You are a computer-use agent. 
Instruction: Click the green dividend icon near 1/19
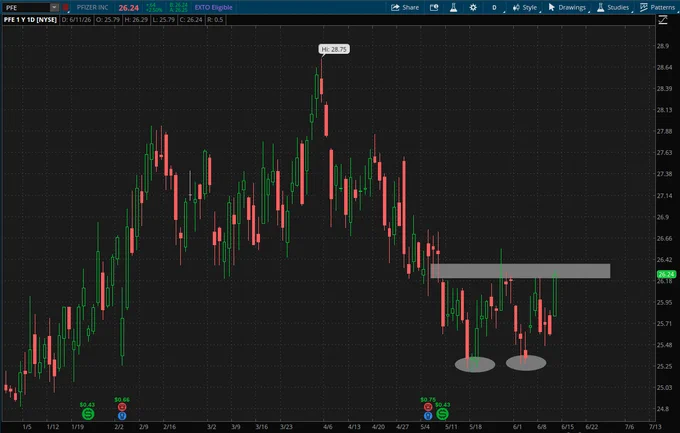[x=88, y=414]
